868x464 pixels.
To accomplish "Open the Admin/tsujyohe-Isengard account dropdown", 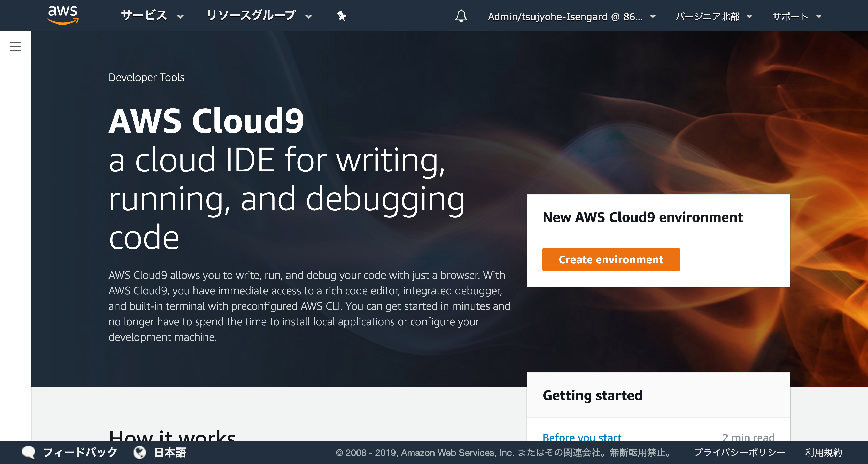I will pos(572,17).
